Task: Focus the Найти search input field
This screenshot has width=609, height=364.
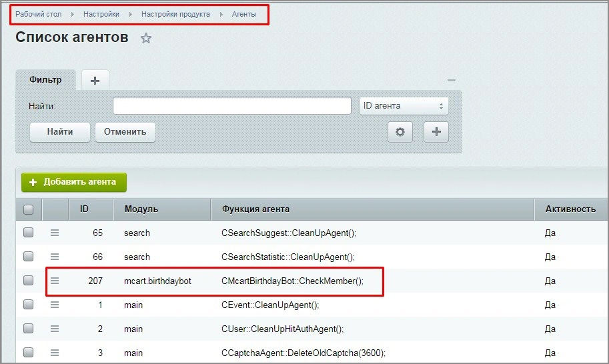Action: pyautogui.click(x=232, y=106)
